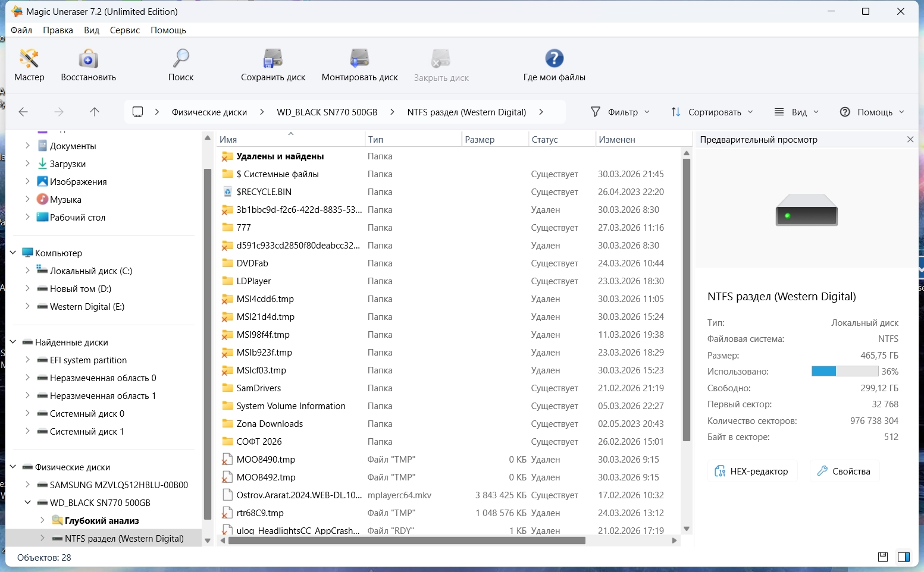Screen dimensions: 924x572
Task: Select Системный диск 1 in tree
Action: click(87, 431)
